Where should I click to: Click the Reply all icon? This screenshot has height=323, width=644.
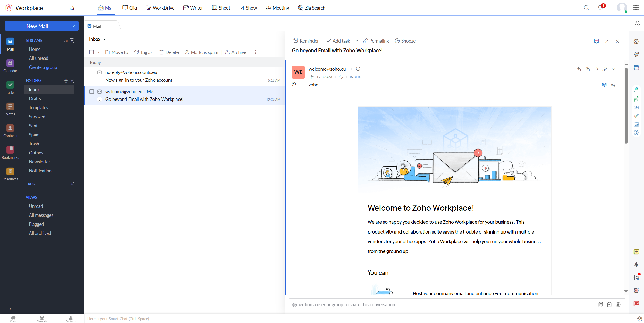point(588,69)
